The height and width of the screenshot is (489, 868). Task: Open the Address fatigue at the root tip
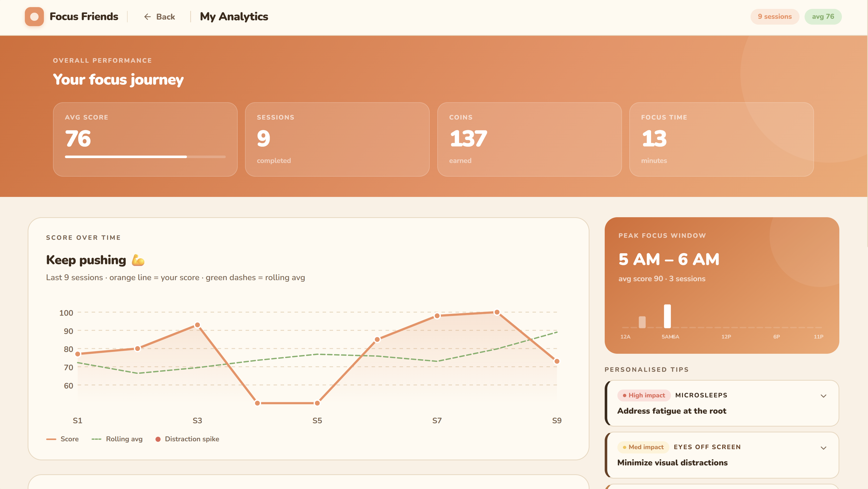click(672, 411)
